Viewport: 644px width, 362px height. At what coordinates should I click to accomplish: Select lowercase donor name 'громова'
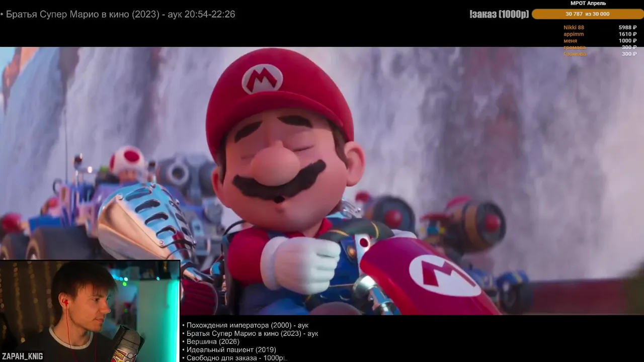(575, 47)
